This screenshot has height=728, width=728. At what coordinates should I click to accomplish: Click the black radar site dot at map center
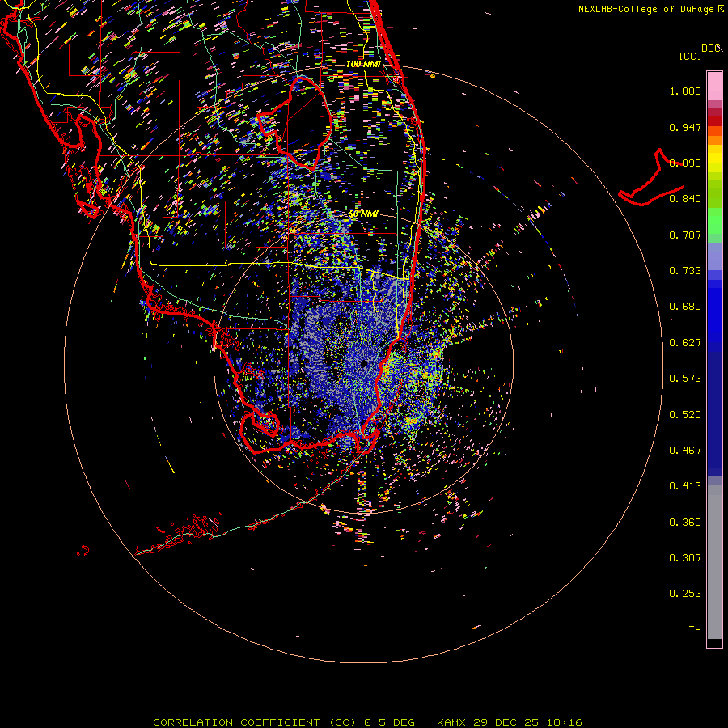pyautogui.click(x=364, y=363)
